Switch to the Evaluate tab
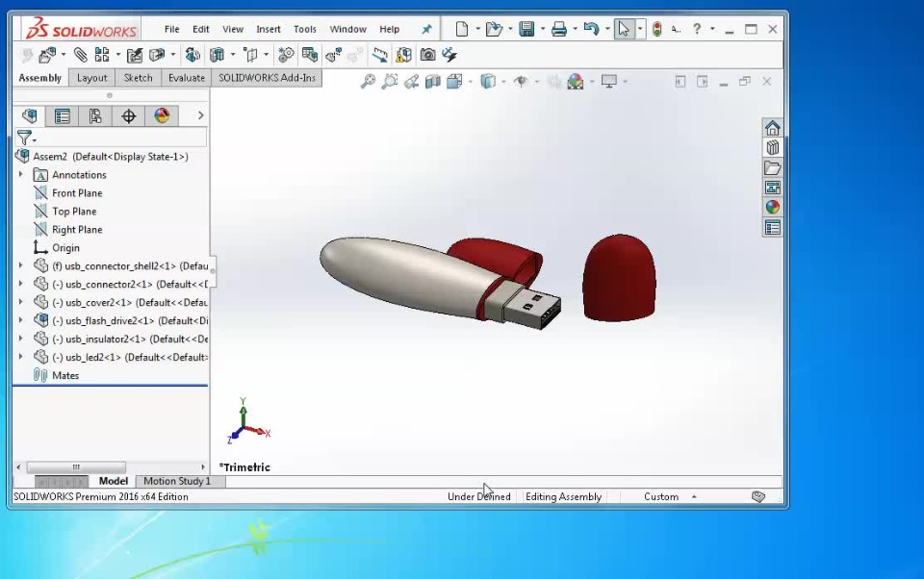Image resolution: width=924 pixels, height=579 pixels. pos(186,78)
